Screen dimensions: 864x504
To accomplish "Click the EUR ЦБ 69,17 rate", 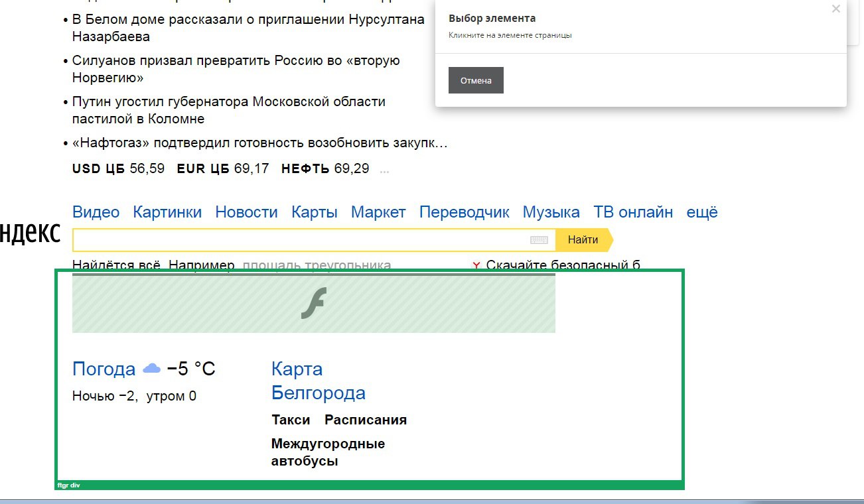I will pyautogui.click(x=223, y=168).
